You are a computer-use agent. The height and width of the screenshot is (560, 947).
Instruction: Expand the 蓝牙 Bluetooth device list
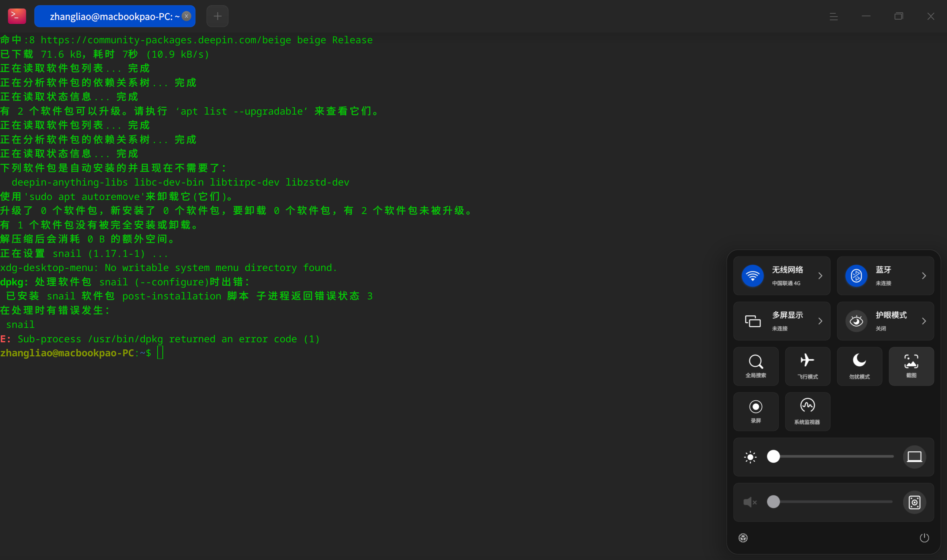pos(924,276)
